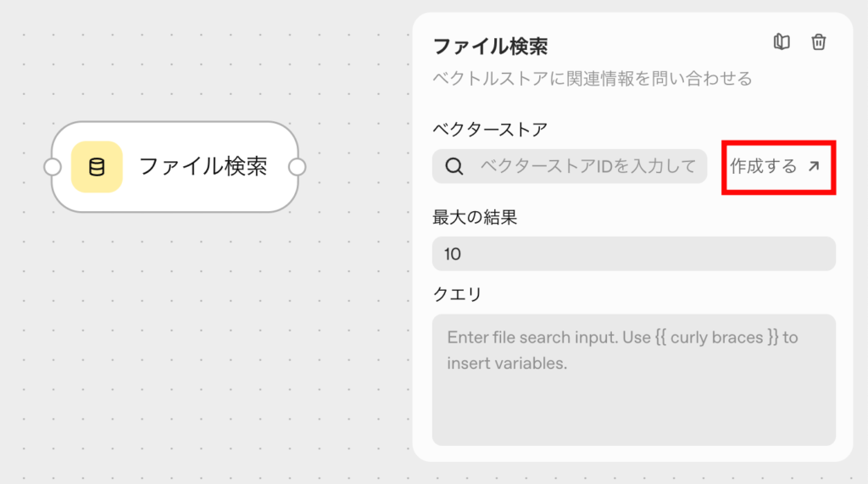Click blank panel space beside the ファイル検索 title
This screenshot has height=484, width=868.
click(x=661, y=46)
